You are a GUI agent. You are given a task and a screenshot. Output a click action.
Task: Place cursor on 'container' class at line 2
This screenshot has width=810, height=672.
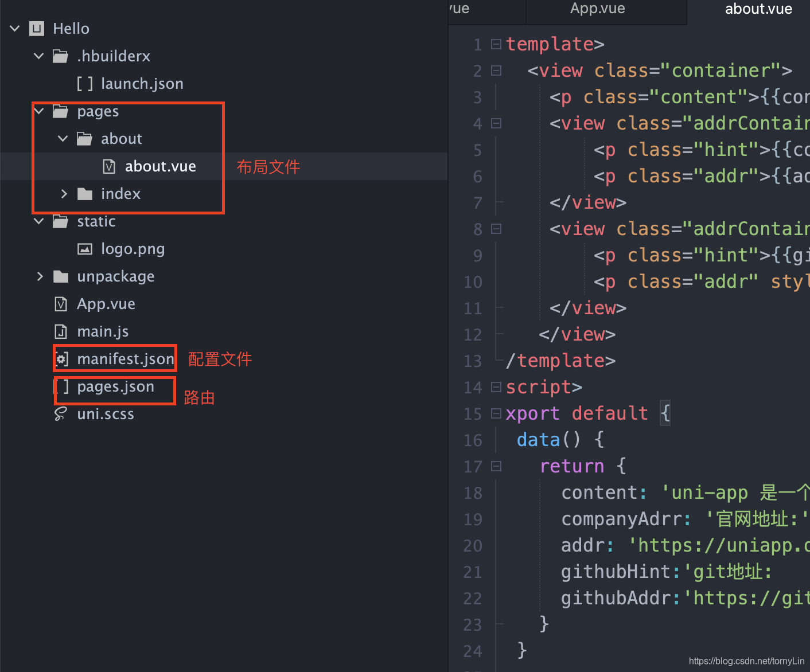(x=721, y=71)
